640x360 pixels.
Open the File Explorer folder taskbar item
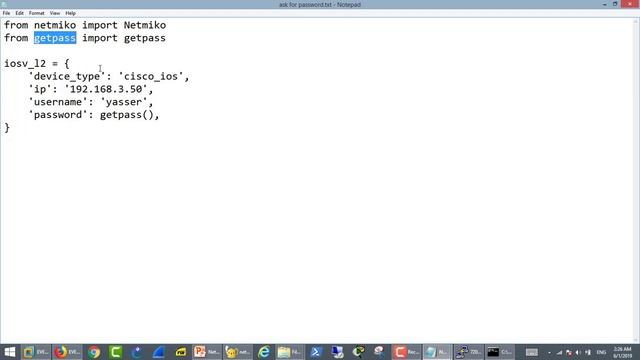coord(289,352)
